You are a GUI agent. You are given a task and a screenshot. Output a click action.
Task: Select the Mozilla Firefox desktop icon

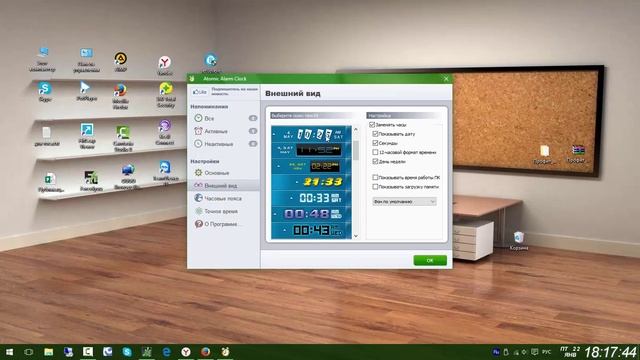120,96
